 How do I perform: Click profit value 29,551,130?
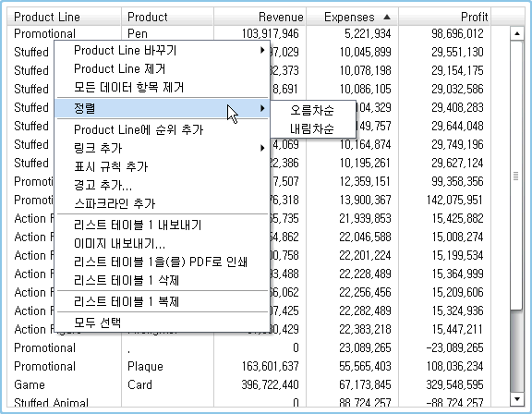[458, 52]
